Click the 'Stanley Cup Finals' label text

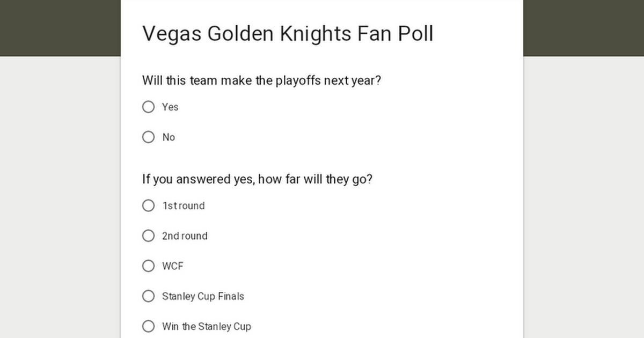point(203,296)
